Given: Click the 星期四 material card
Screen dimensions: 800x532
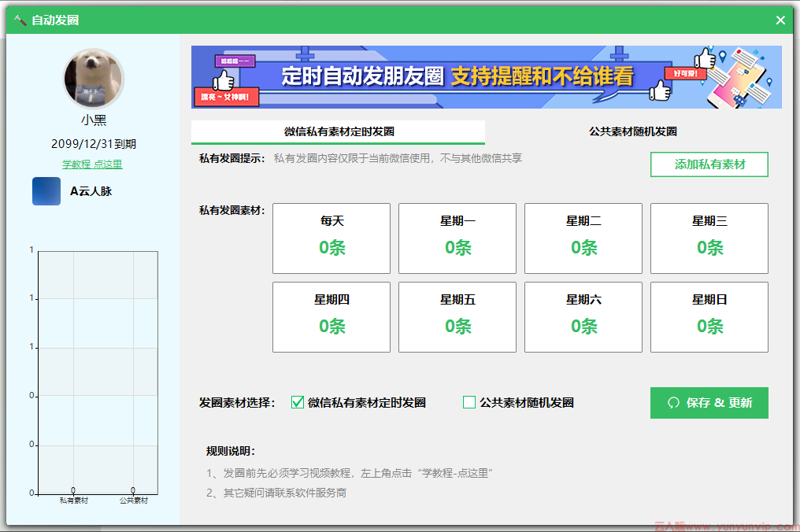Looking at the screenshot, I should [x=331, y=317].
